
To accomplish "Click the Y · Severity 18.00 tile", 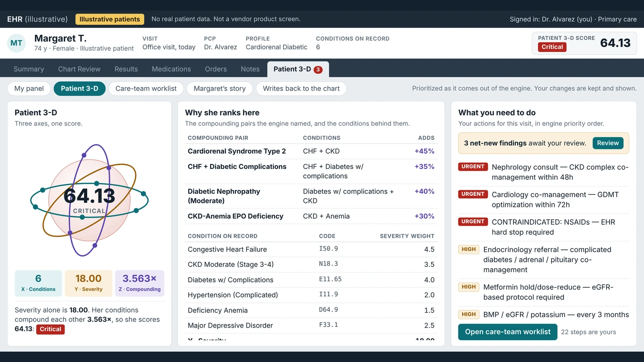I will 89,283.
